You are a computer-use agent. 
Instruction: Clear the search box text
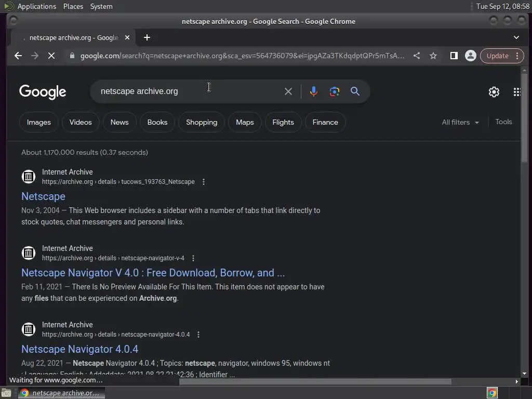[288, 91]
